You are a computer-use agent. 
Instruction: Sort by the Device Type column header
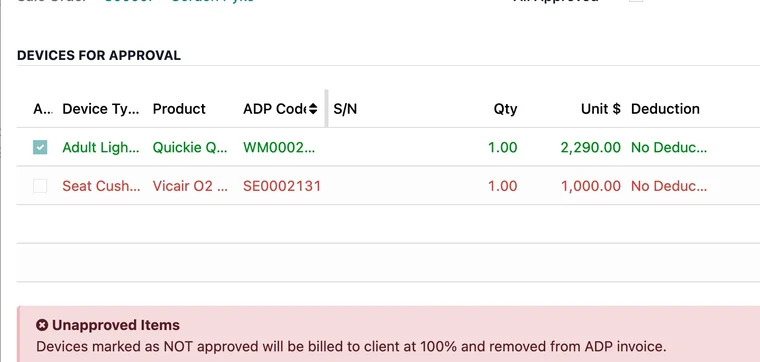(x=101, y=109)
